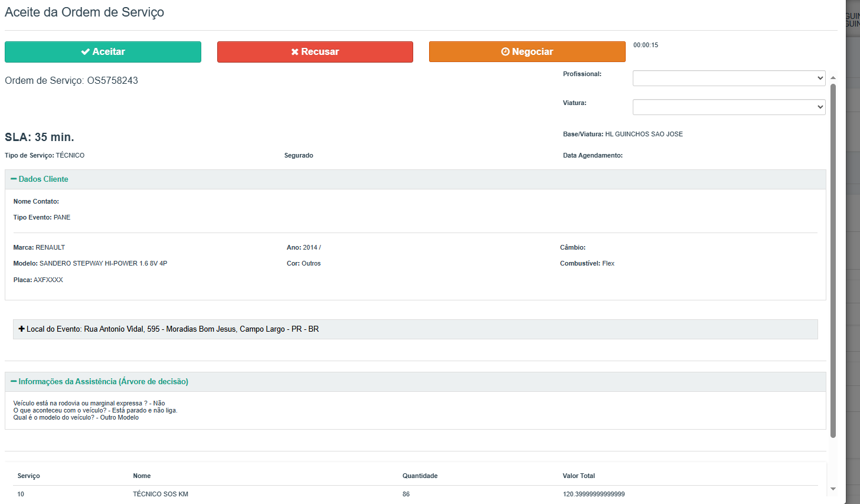Select the TÉCNICO SOS KM row
The width and height of the screenshot is (860, 504).
[161, 494]
